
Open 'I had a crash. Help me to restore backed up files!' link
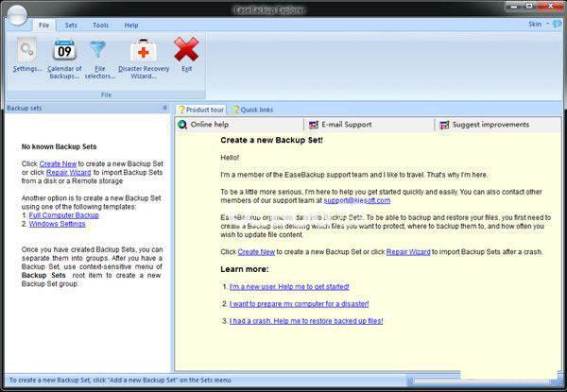point(306,321)
